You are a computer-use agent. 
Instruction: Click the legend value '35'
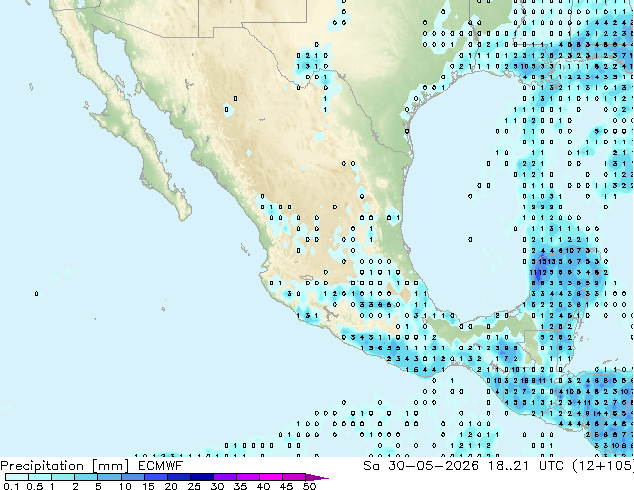click(240, 486)
